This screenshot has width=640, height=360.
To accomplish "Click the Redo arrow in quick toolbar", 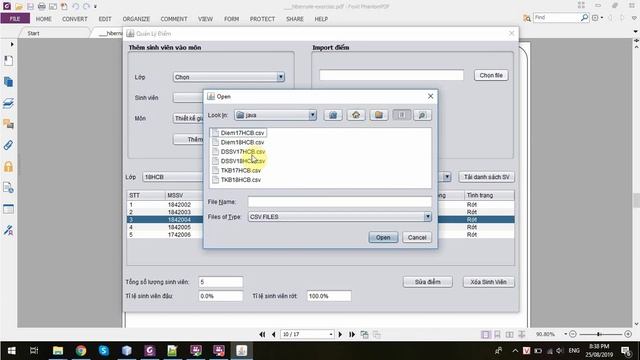I will tap(86, 7).
